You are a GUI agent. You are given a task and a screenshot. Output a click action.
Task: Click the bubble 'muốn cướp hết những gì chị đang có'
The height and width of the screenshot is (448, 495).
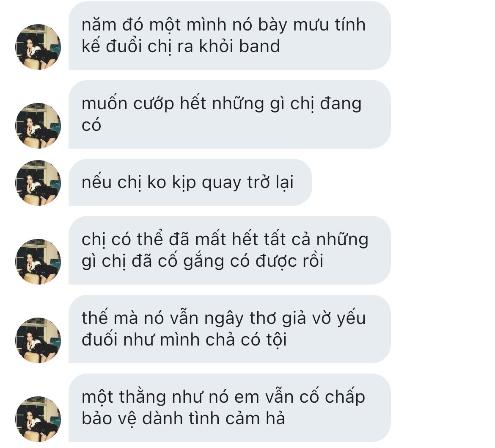229,114
